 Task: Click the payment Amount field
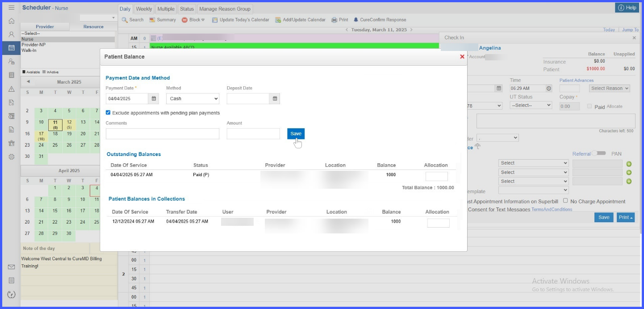(253, 134)
